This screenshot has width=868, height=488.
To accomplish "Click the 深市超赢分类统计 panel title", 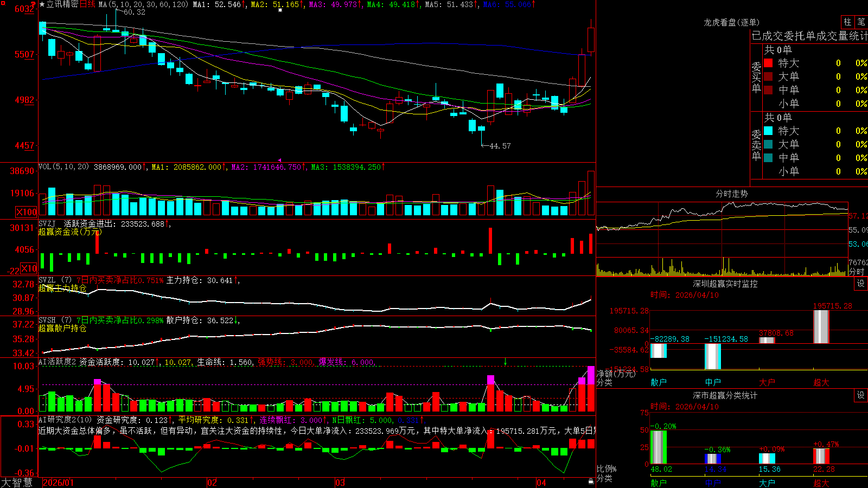I will pyautogui.click(x=725, y=395).
